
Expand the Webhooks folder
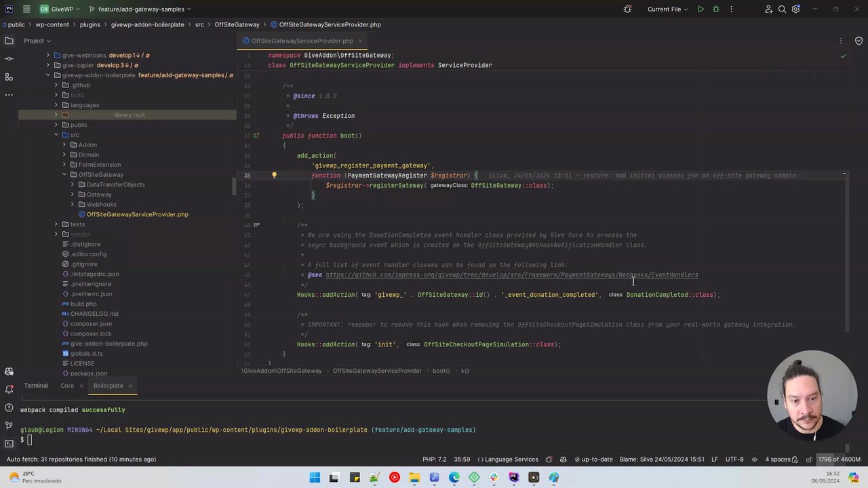[73, 205]
